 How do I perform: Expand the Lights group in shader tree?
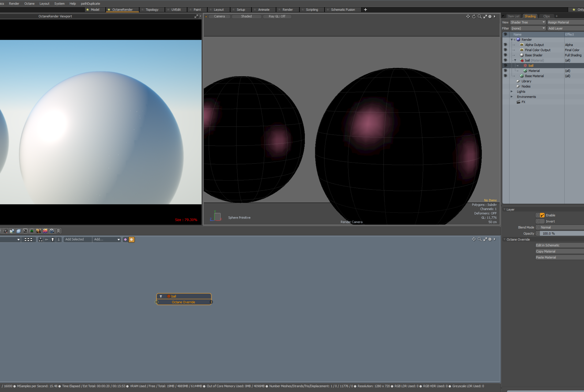(512, 92)
